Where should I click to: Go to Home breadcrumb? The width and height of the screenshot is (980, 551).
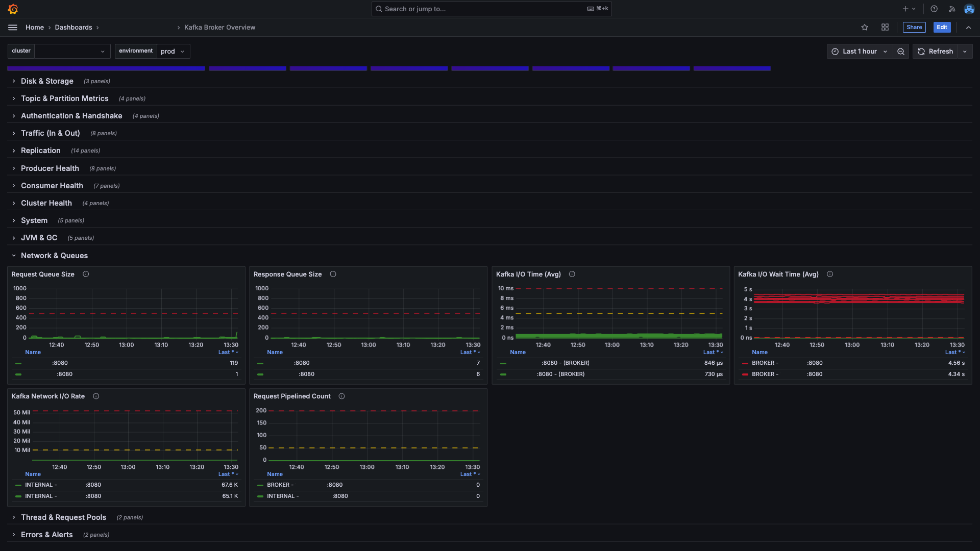pos(35,28)
